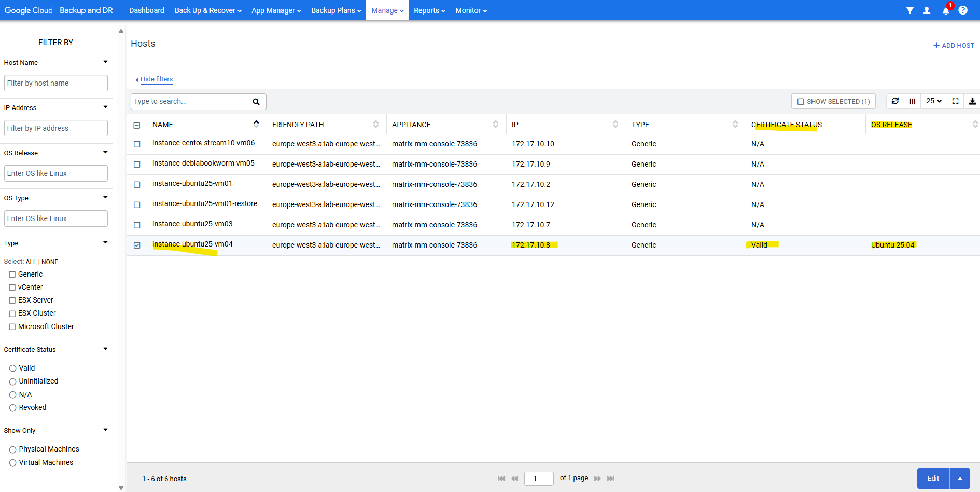Click the filter funnel icon in header
This screenshot has height=492, width=980.
pos(909,10)
